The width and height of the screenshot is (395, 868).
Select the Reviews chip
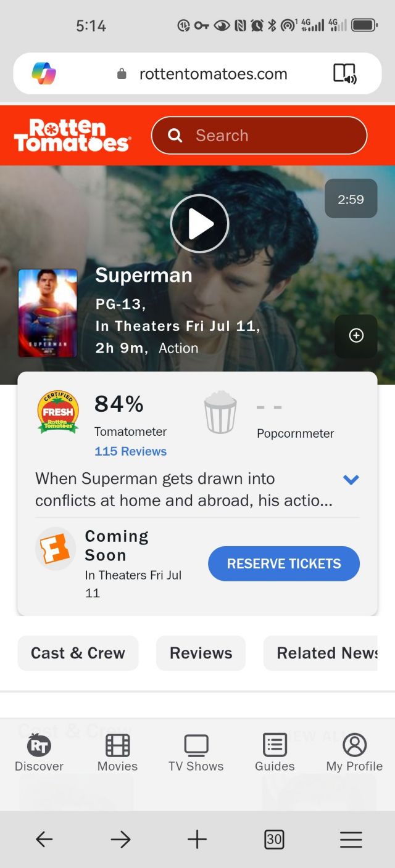tap(201, 653)
